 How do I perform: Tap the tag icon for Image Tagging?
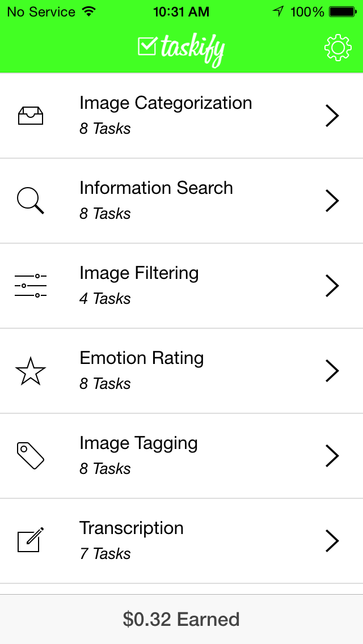31,455
